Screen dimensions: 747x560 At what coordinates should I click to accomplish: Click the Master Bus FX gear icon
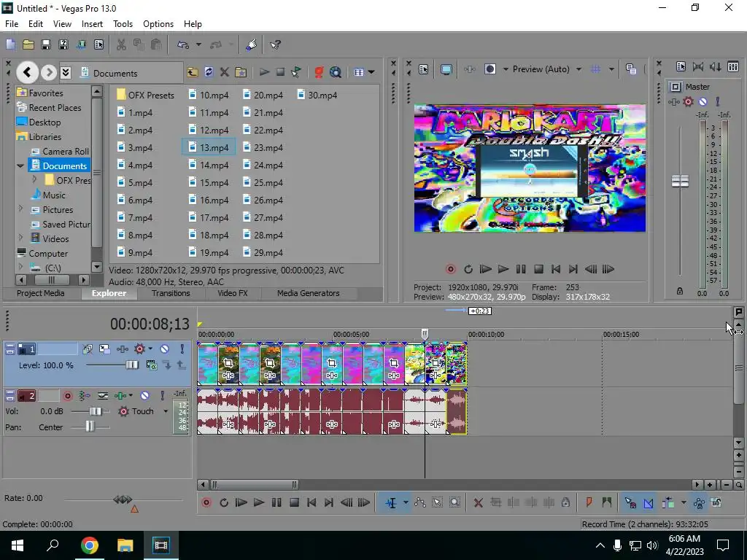(688, 101)
